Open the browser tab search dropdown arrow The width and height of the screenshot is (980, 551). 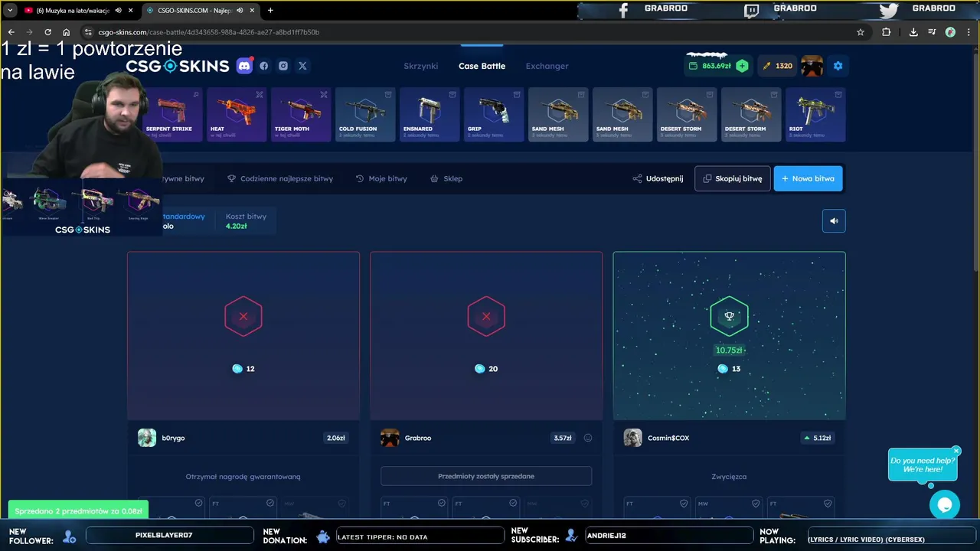coord(10,11)
